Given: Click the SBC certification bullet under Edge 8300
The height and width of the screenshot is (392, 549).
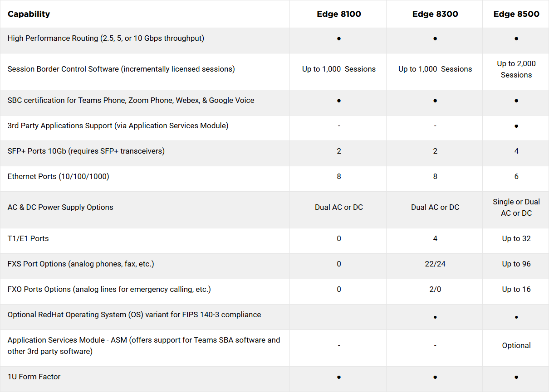Looking at the screenshot, I should [435, 101].
